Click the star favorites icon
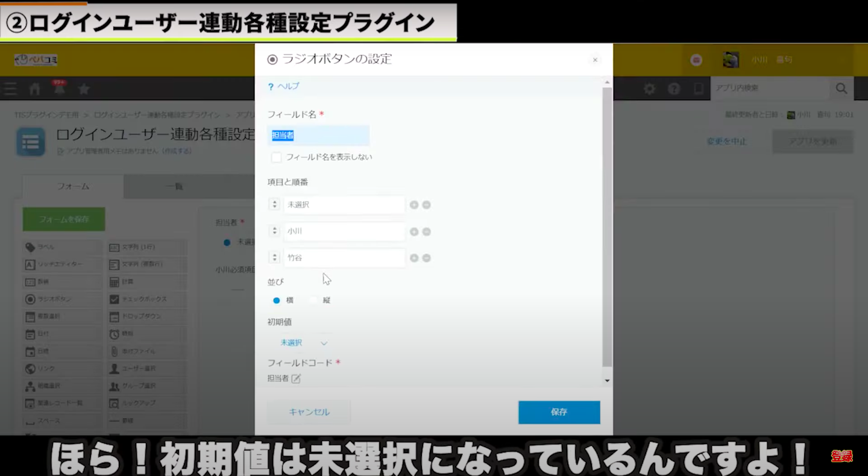This screenshot has height=476, width=868. click(x=84, y=89)
